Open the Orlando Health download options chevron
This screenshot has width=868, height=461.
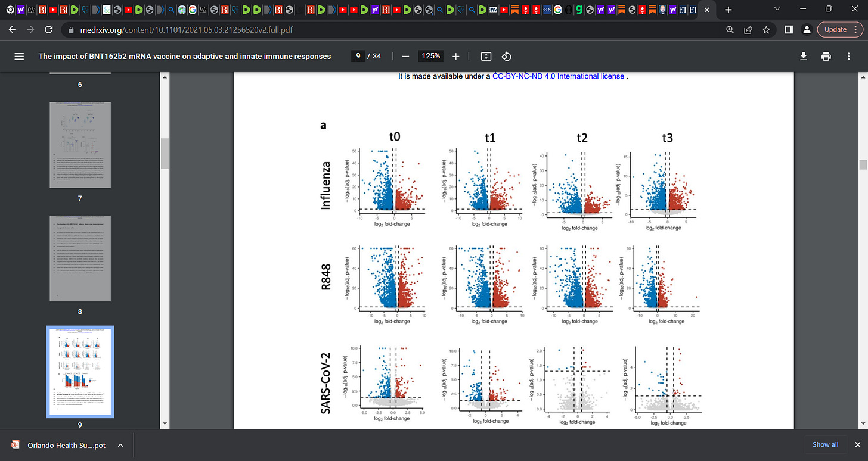(x=120, y=445)
